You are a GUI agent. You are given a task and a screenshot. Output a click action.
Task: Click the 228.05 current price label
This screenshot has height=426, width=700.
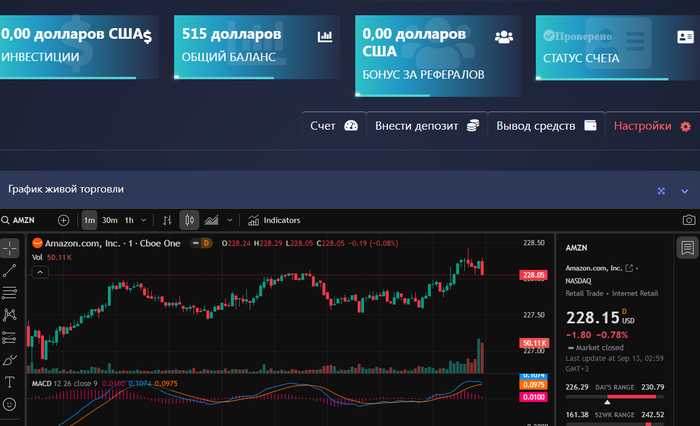533,275
